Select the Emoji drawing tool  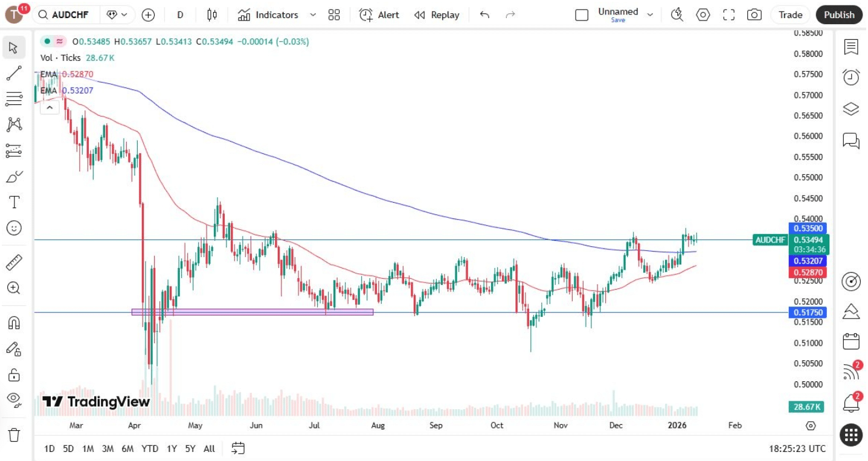13,228
